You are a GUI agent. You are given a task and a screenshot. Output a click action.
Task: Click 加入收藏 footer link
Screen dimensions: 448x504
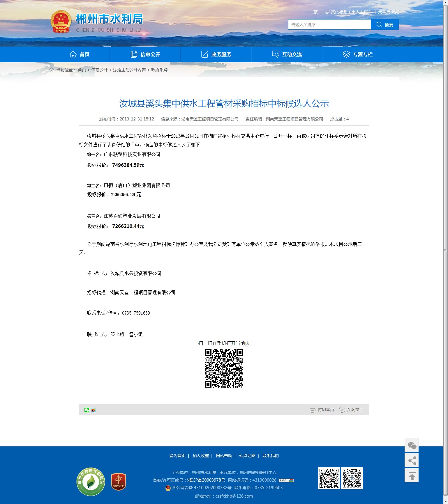click(x=201, y=456)
